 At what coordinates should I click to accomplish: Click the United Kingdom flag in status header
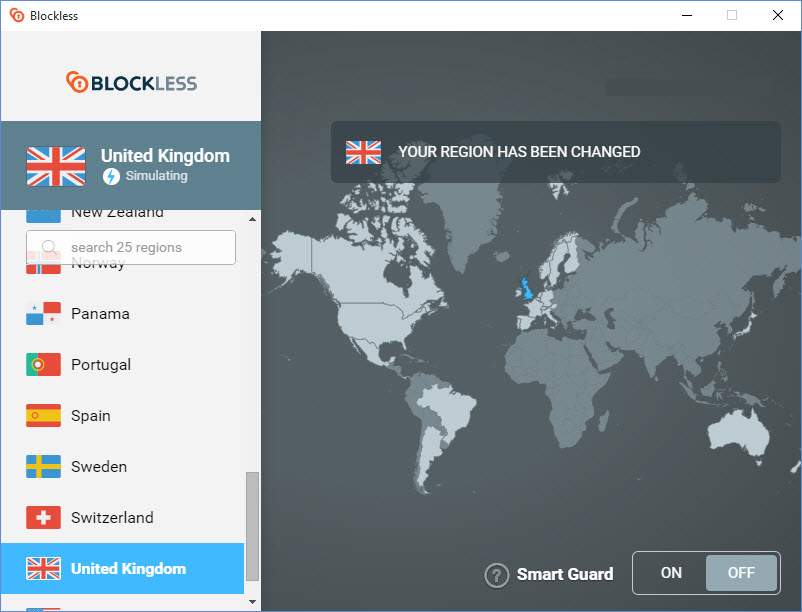[56, 166]
